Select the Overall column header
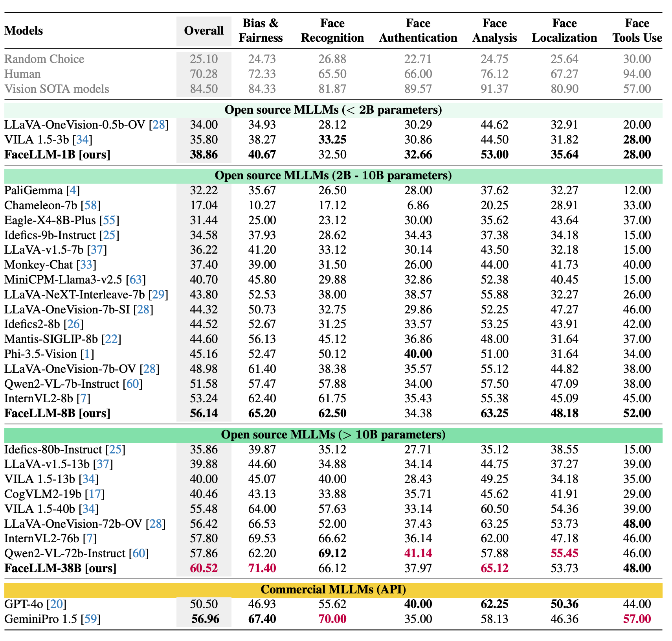This screenshot has width=672, height=641. point(204,31)
